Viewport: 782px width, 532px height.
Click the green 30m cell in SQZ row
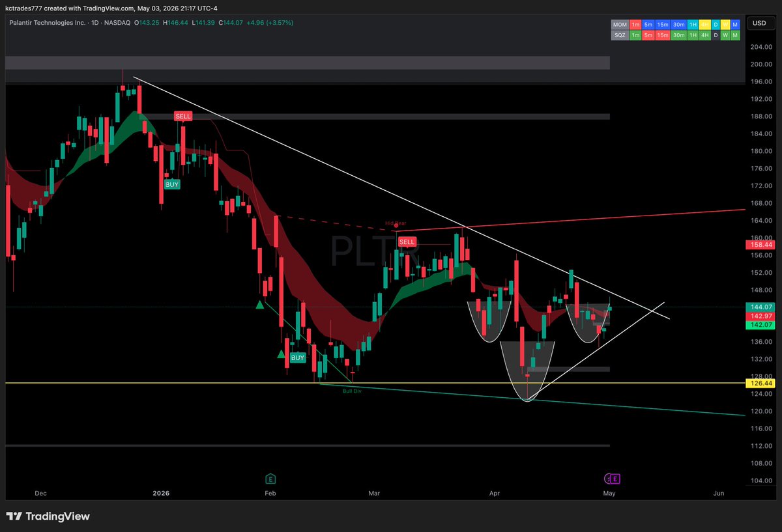point(679,35)
